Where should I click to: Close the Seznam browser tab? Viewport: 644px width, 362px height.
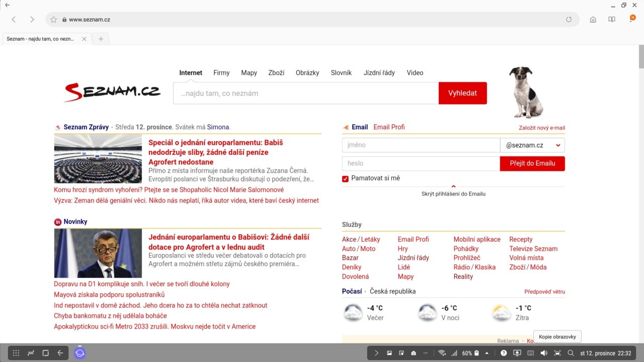tap(84, 39)
